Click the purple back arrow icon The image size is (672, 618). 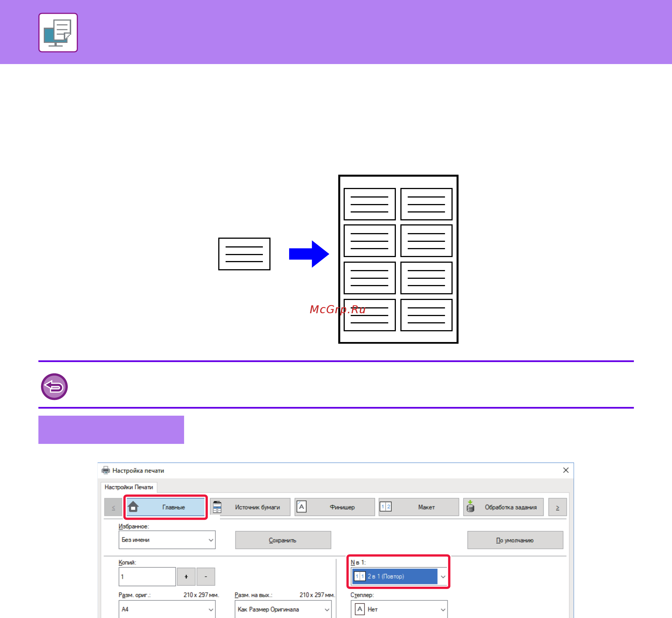pos(54,387)
